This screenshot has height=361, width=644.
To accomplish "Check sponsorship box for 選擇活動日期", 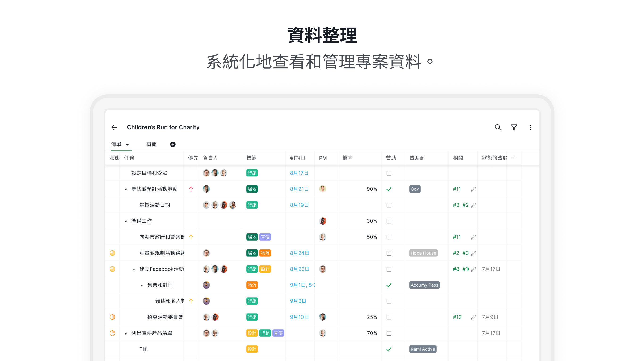I will tap(389, 205).
